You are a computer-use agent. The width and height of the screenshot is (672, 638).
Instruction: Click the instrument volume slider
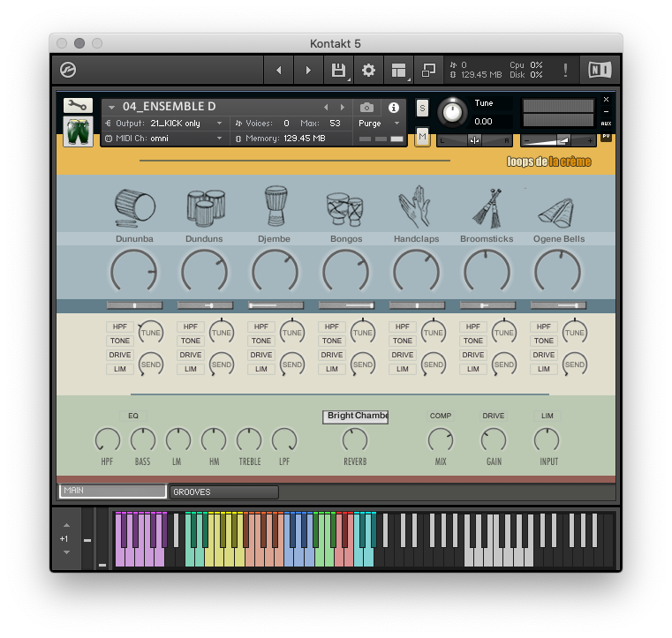point(558,140)
